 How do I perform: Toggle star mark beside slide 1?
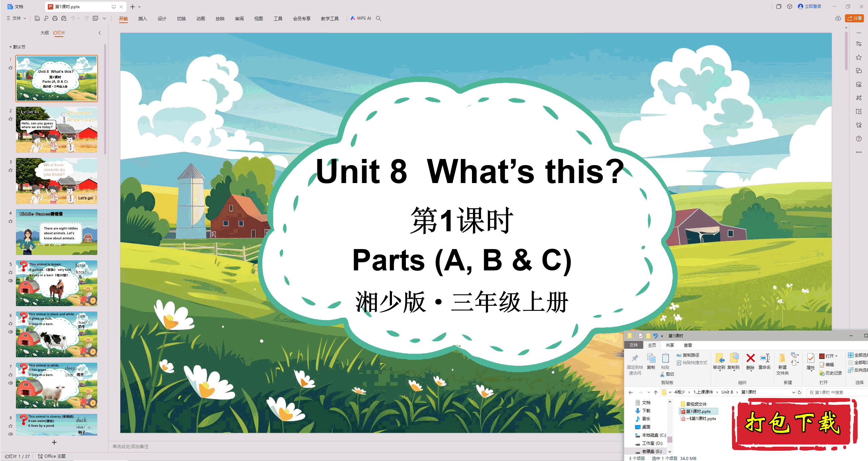[11, 68]
